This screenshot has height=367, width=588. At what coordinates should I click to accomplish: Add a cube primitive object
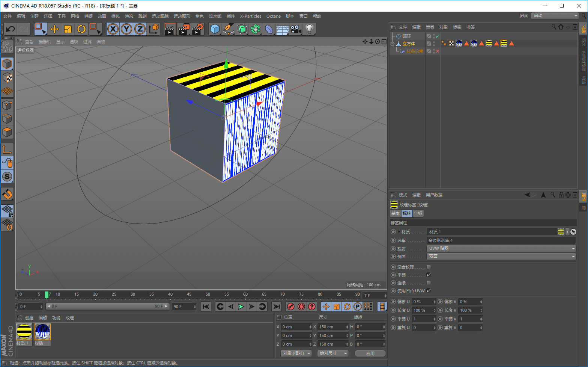(215, 29)
